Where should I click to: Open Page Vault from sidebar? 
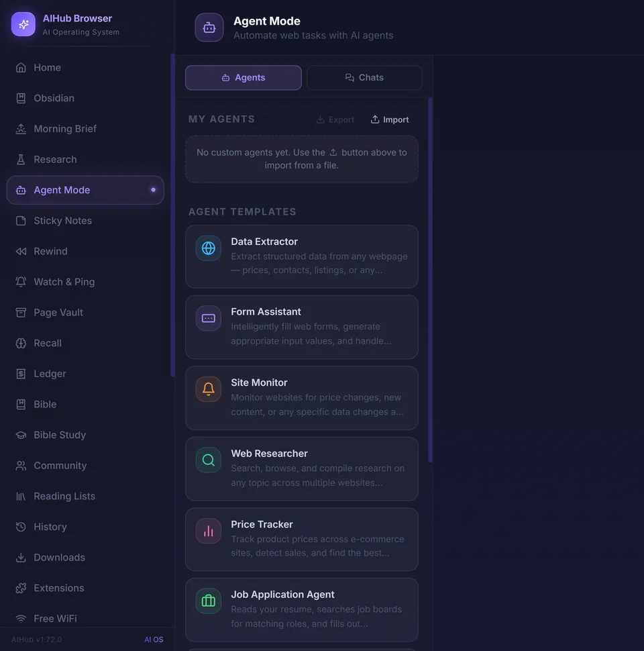pyautogui.click(x=85, y=313)
